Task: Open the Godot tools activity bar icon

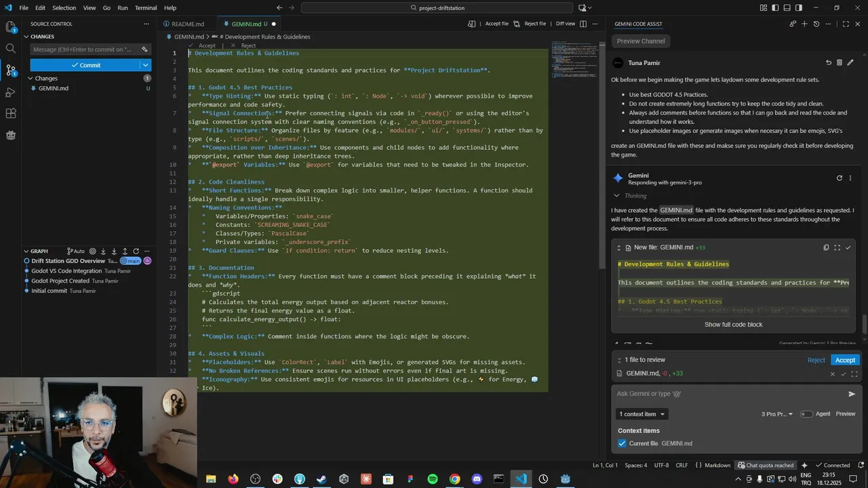Action: (x=10, y=135)
